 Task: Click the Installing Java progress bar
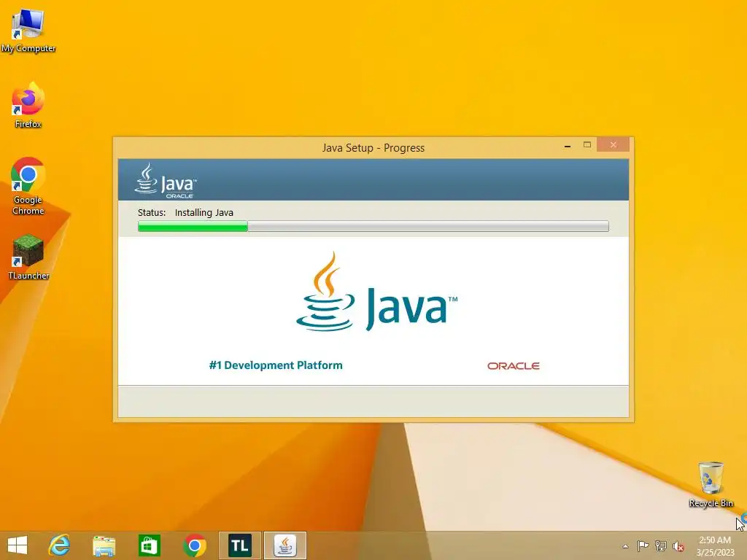point(373,226)
